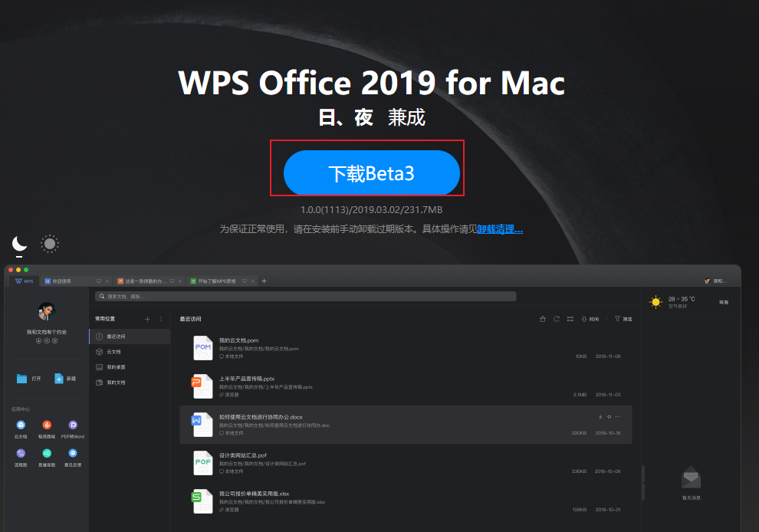Open the 流程图 flowchart app icon

[x=21, y=454]
